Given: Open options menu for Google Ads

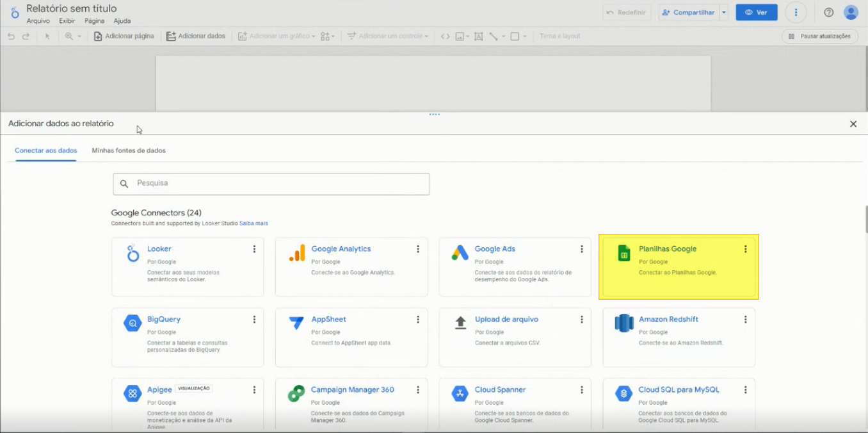Looking at the screenshot, I should [x=582, y=249].
